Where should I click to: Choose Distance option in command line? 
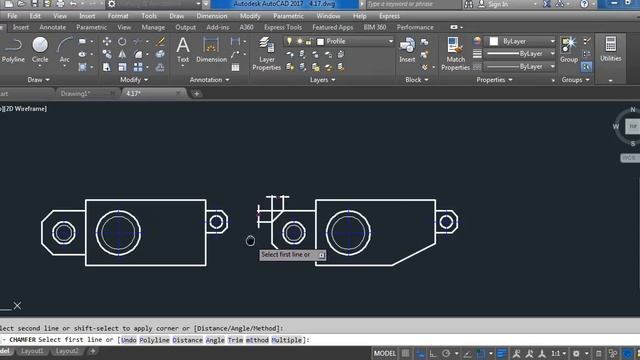[x=187, y=340]
